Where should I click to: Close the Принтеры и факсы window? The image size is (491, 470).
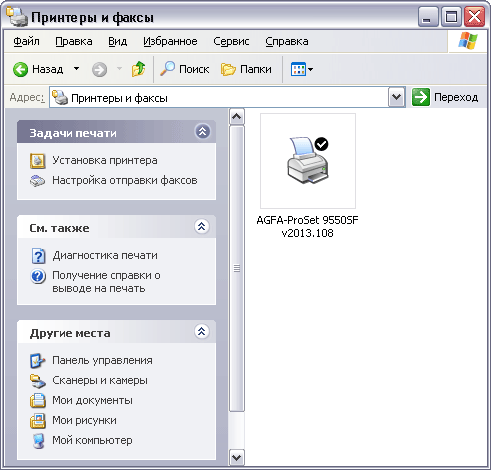coord(474,17)
